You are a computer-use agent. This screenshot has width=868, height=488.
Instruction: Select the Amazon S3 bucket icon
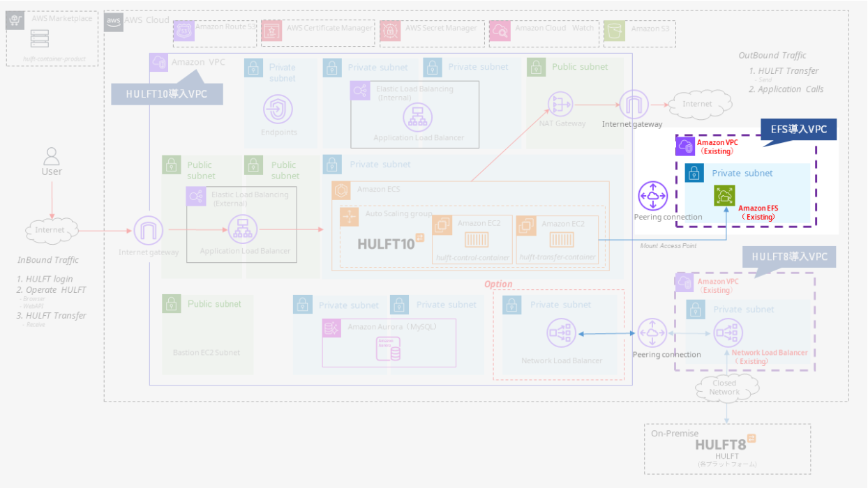tap(615, 30)
